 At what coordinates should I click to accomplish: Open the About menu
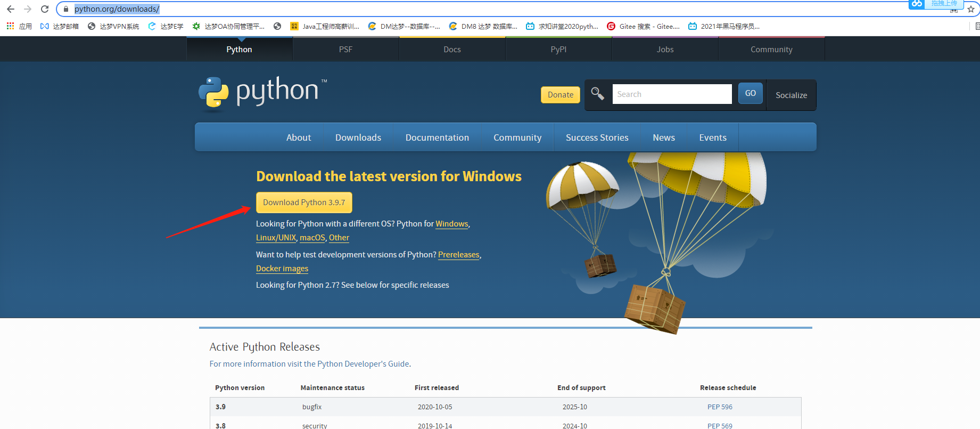299,137
